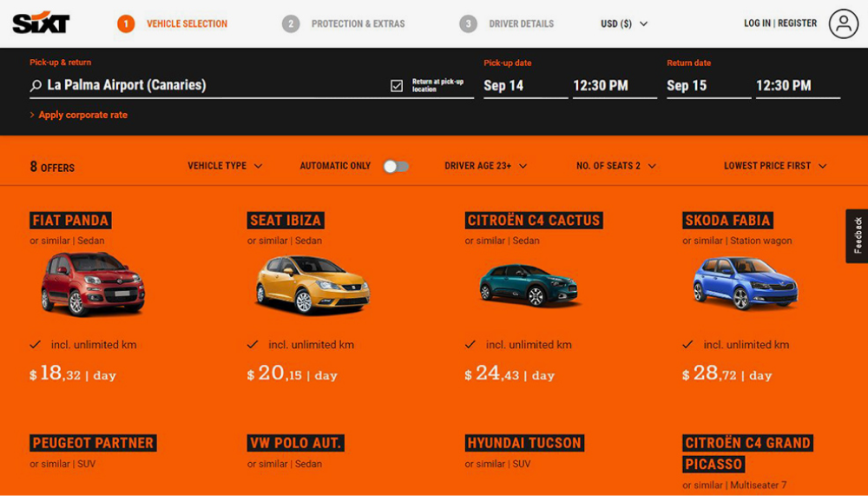Select step 1 circle icon
This screenshot has width=868, height=496.
point(126,23)
